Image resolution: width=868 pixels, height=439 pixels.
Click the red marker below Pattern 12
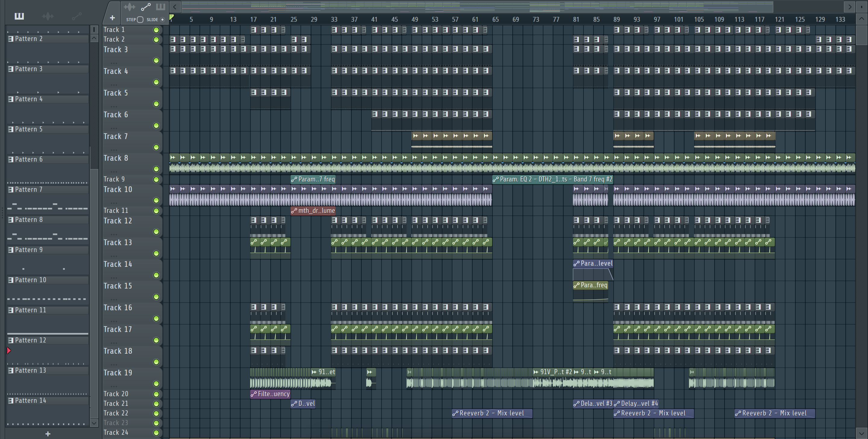9,351
